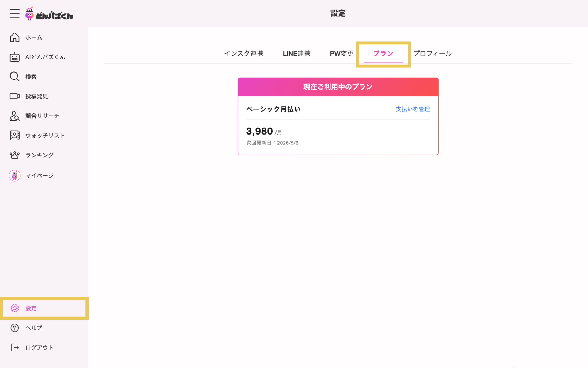Open the ホーム house icon
Viewport: 588px width, 368px height.
click(15, 37)
